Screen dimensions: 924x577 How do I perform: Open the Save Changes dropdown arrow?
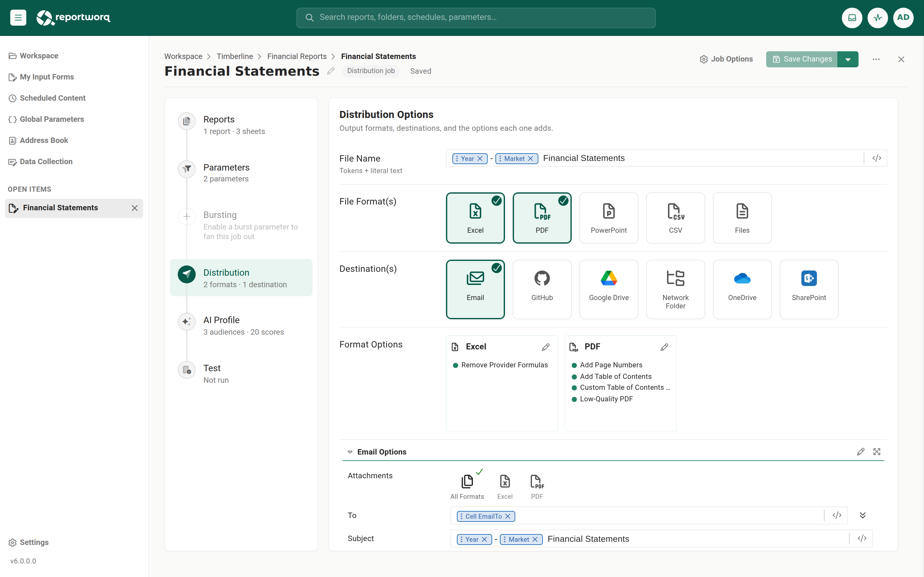pos(848,59)
